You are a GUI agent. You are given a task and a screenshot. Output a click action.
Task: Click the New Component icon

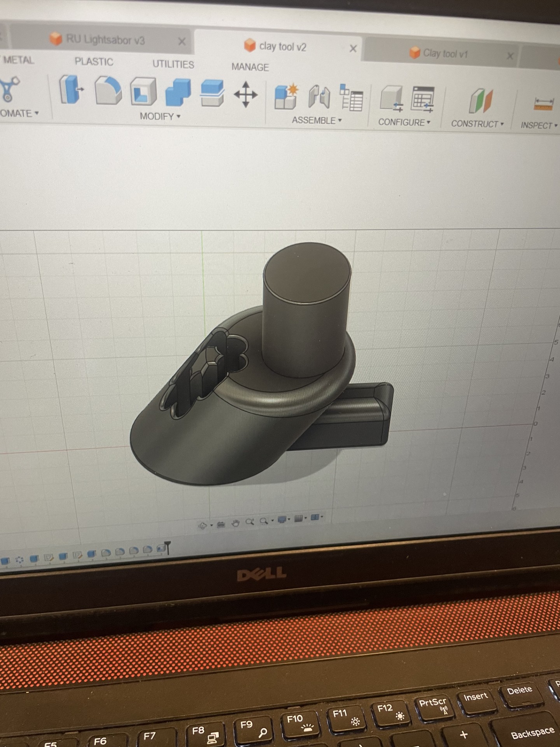click(x=286, y=96)
